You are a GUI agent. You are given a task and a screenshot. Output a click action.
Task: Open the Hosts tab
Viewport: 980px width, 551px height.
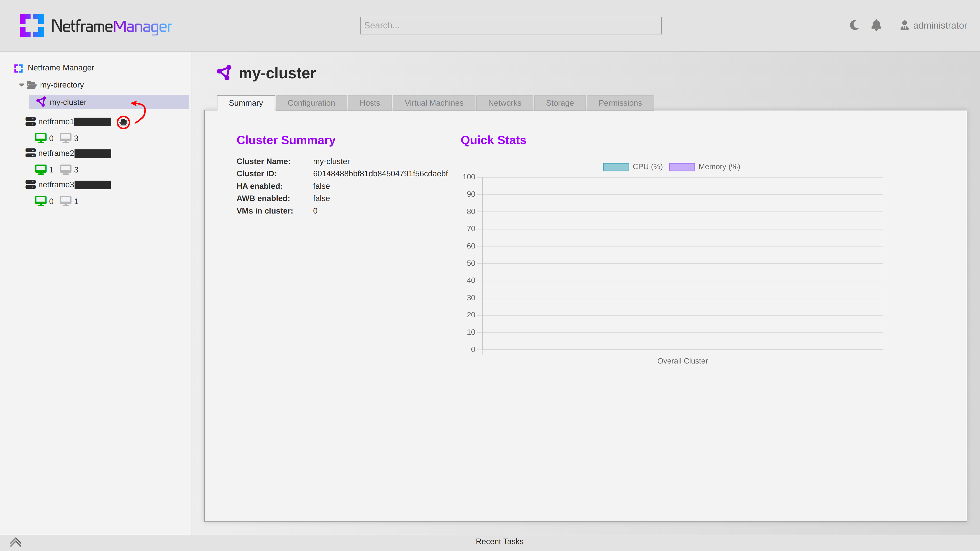tap(370, 103)
